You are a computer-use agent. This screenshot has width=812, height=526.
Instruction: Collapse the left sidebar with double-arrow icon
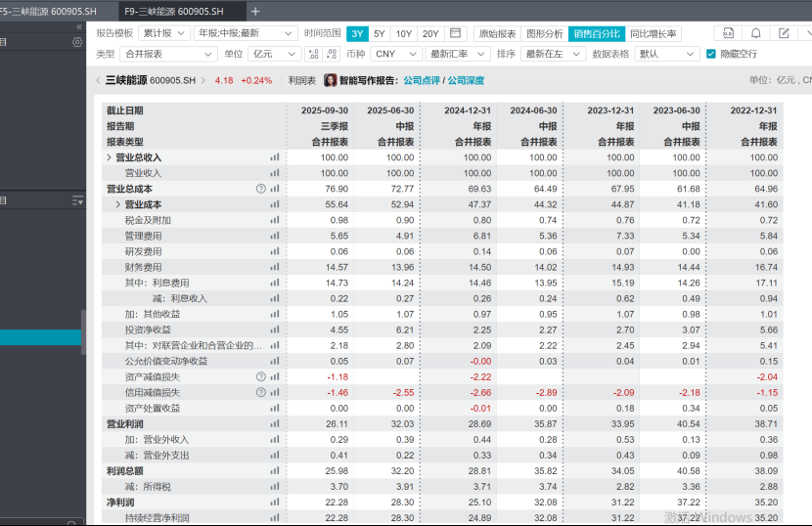pos(78,27)
